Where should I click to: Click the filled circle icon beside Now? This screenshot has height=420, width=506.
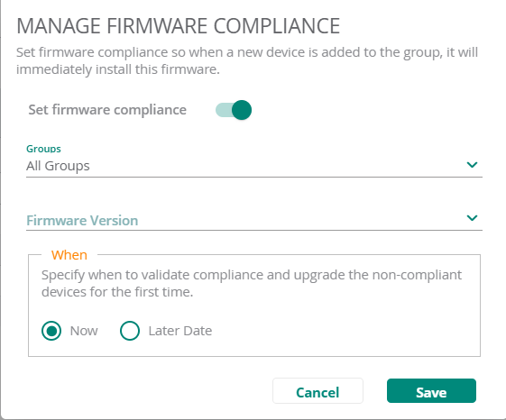51,331
